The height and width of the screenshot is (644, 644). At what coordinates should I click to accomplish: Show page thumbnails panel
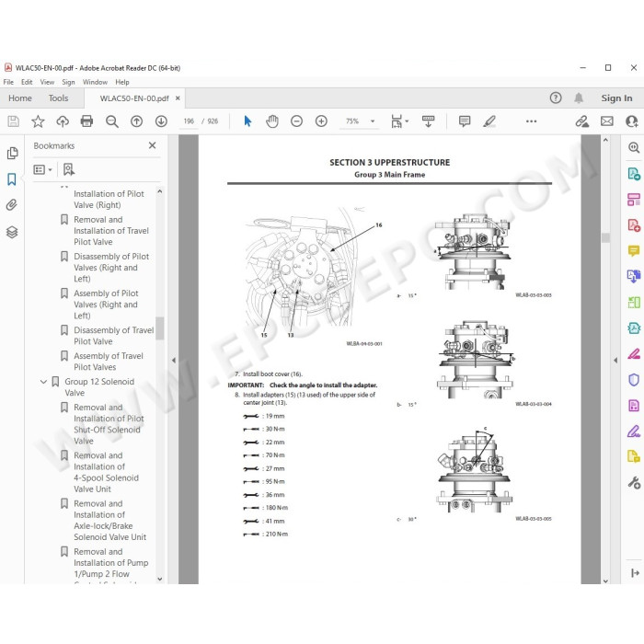(x=12, y=153)
